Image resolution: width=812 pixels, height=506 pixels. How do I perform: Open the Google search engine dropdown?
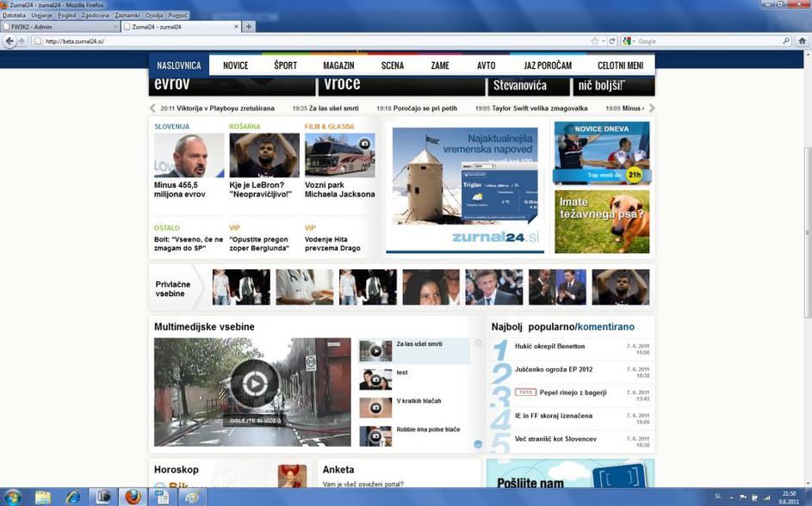tap(629, 41)
